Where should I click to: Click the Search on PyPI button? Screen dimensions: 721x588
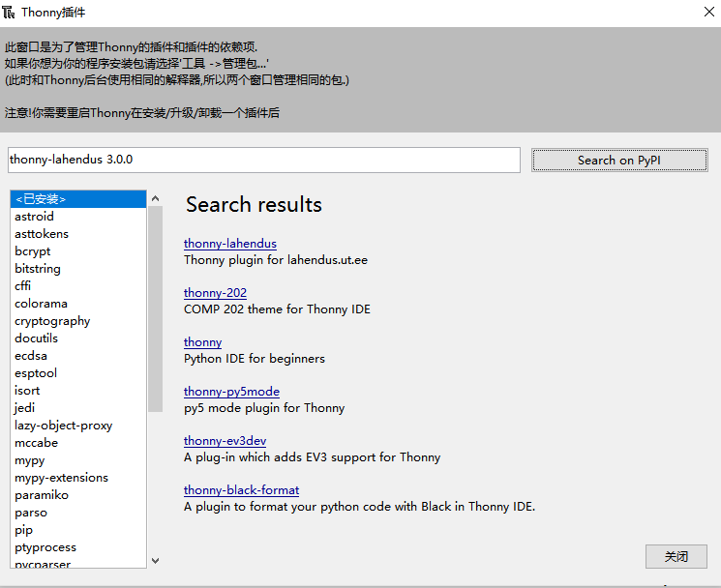point(619,161)
